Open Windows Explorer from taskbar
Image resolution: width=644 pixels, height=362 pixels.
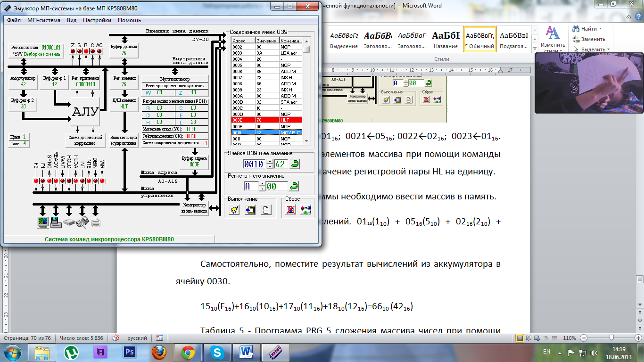pos(42,352)
